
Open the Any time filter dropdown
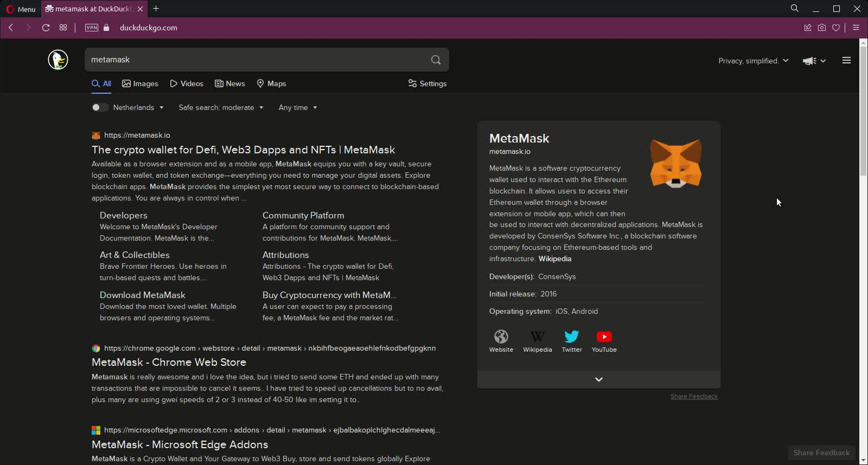point(298,107)
